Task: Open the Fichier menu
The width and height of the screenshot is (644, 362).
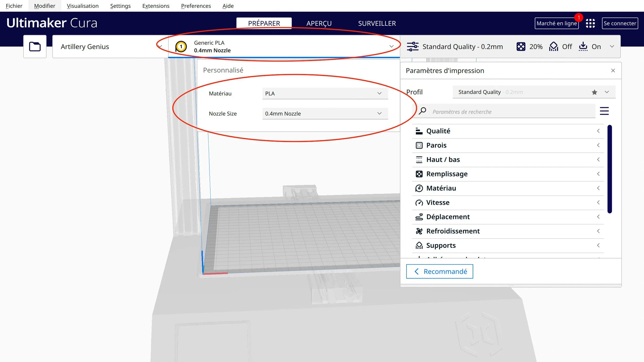Action: [14, 6]
